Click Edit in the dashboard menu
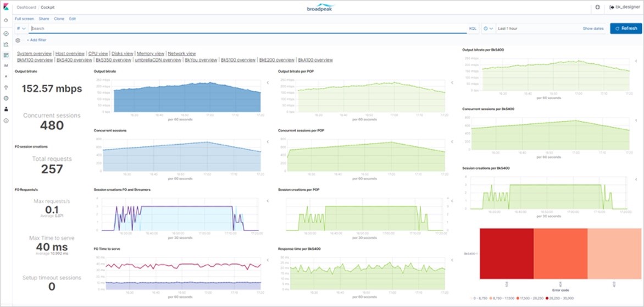Viewport: 644px width, 307px height. tap(73, 19)
